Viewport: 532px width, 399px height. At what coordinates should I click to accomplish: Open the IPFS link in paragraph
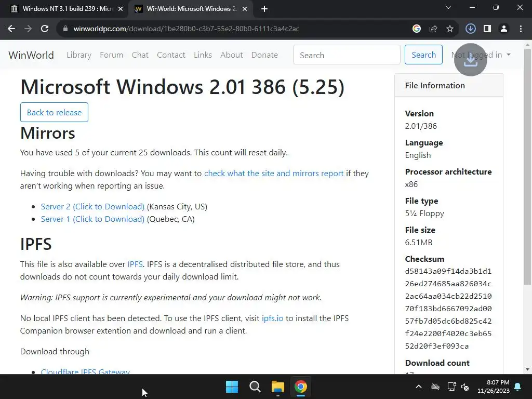click(x=135, y=264)
